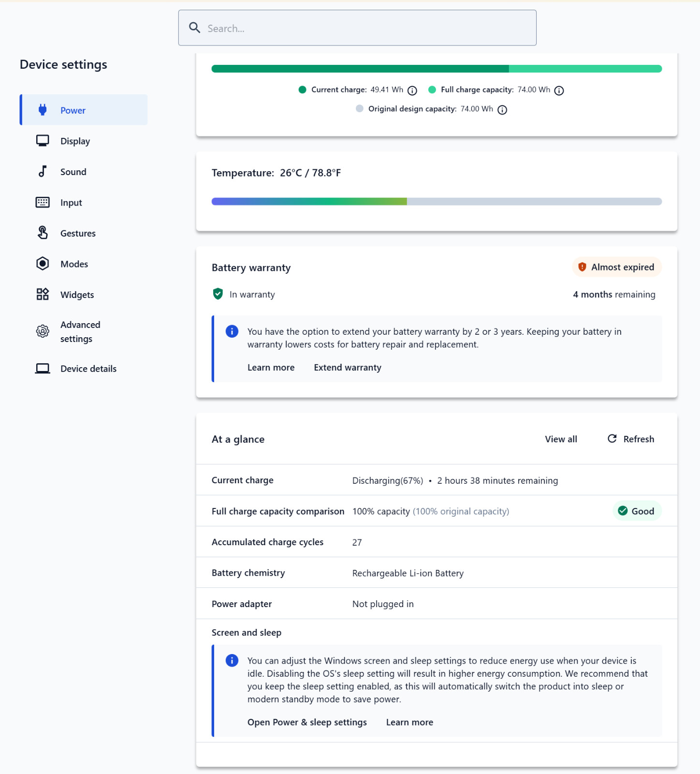Show Device details page
The image size is (700, 774).
(x=84, y=369)
